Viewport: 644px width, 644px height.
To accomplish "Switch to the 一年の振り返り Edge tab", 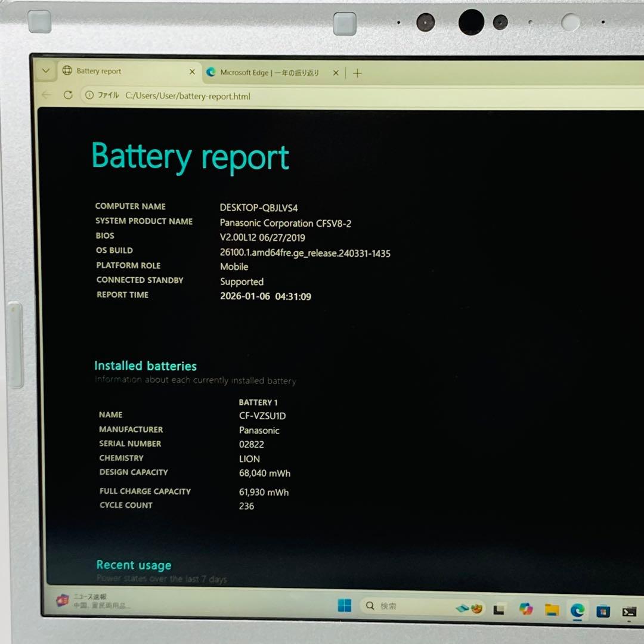I will [268, 73].
